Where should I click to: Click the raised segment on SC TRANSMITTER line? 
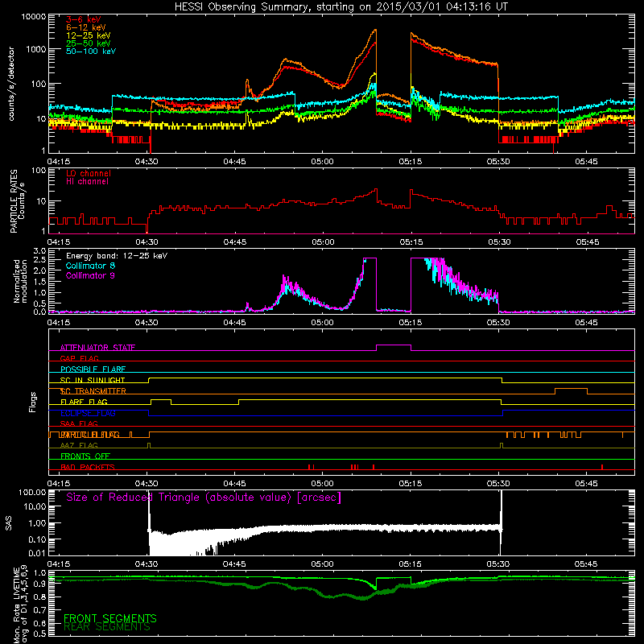point(571,389)
